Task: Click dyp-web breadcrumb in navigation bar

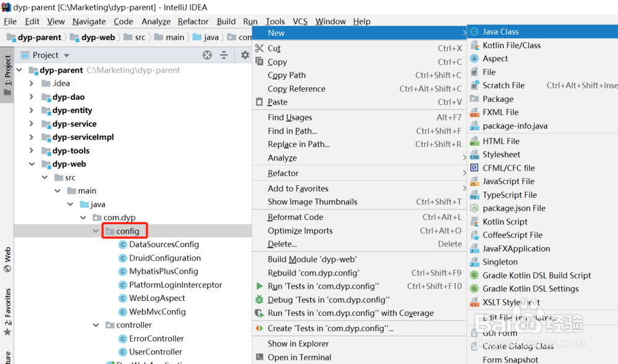Action: [x=93, y=37]
